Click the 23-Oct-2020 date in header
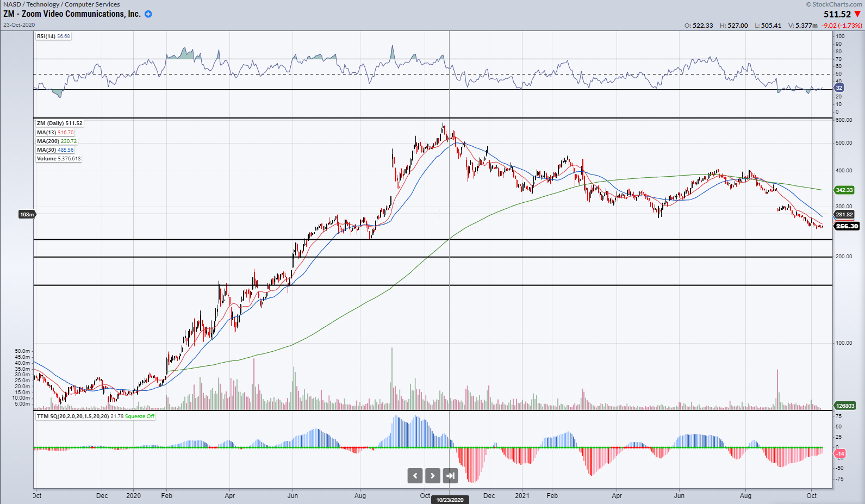 click(19, 25)
